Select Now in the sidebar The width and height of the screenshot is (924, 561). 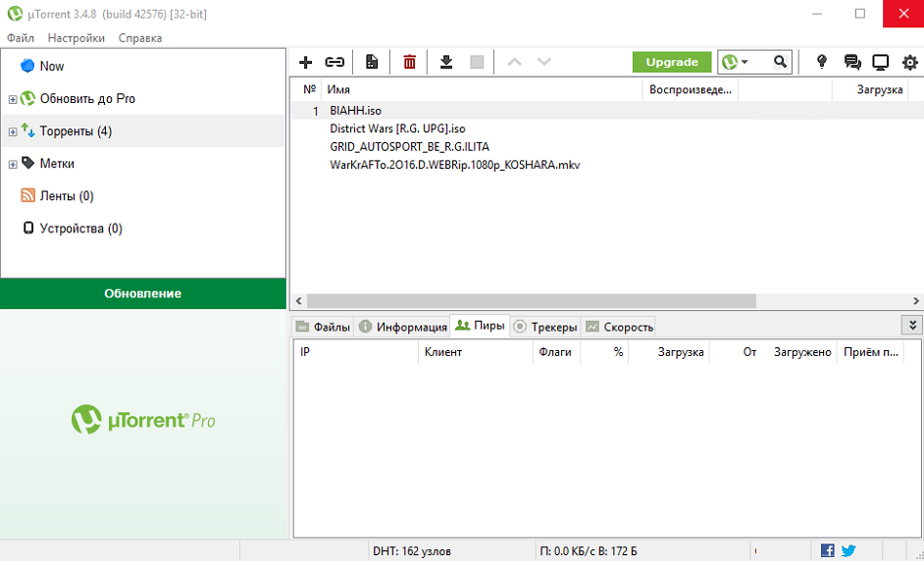click(x=52, y=66)
